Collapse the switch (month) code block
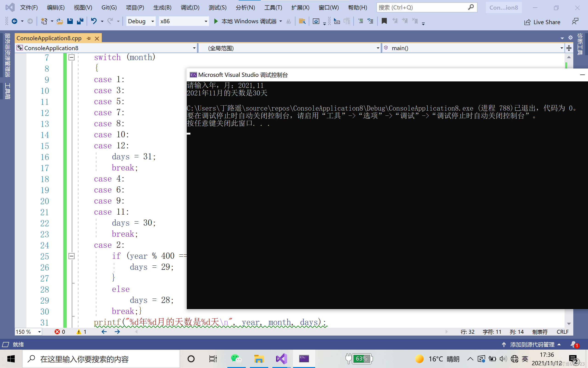 (71, 57)
